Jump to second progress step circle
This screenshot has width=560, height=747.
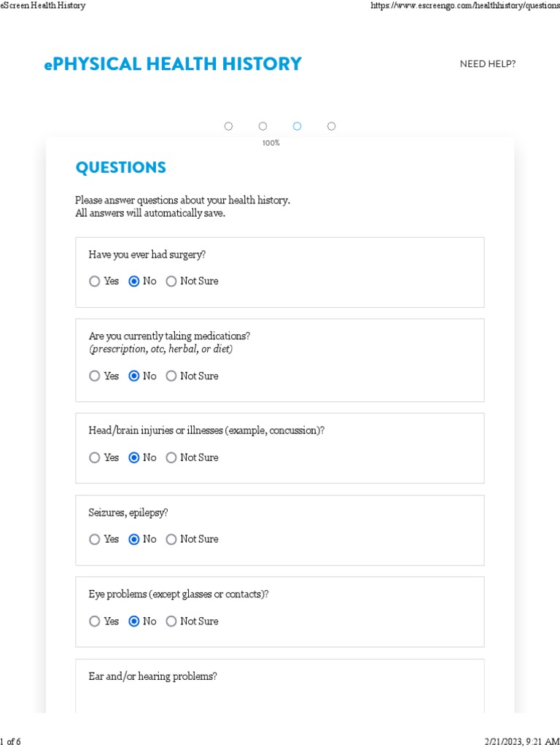(262, 126)
